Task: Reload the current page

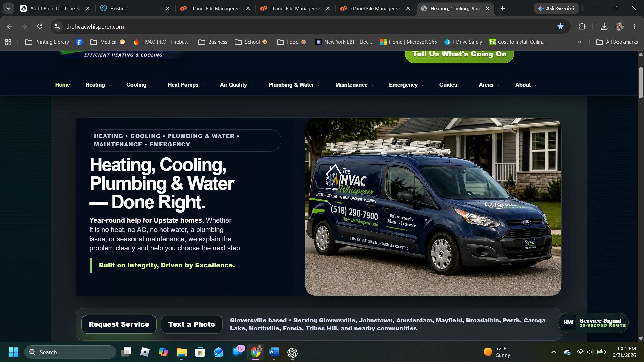Action: pos(40,26)
